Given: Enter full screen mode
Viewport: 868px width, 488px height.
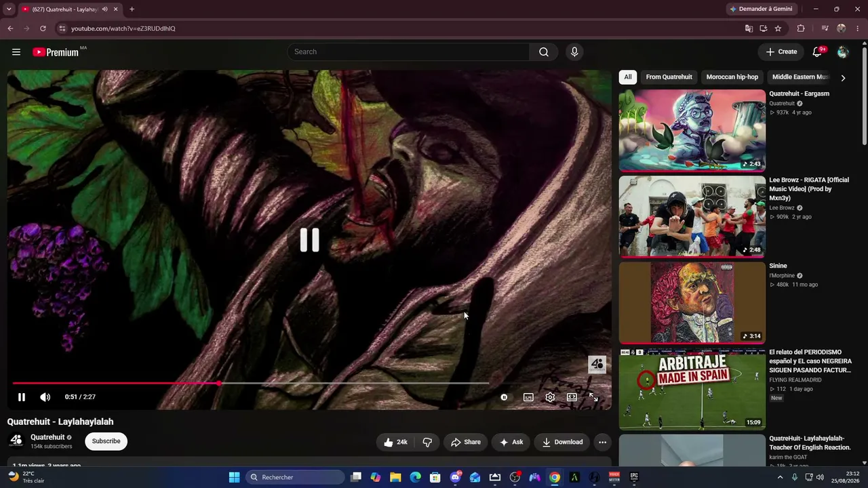Looking at the screenshot, I should (593, 397).
